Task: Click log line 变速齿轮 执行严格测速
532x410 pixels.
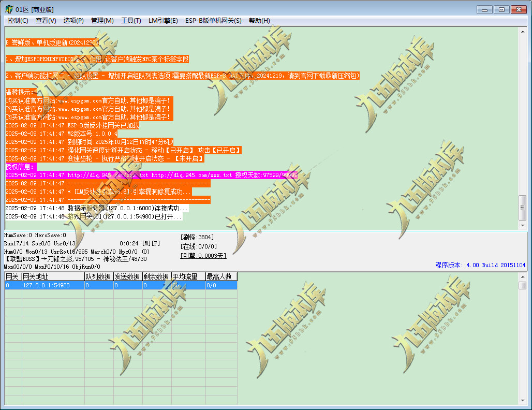Action: [x=105, y=158]
